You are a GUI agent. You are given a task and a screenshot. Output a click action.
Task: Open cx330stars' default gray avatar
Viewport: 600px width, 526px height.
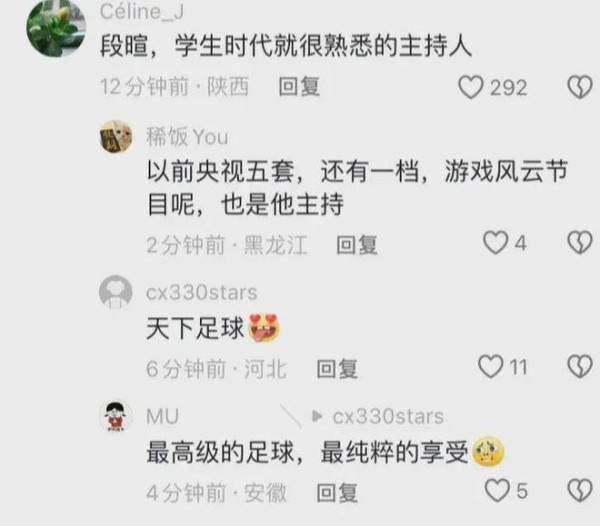tap(116, 292)
